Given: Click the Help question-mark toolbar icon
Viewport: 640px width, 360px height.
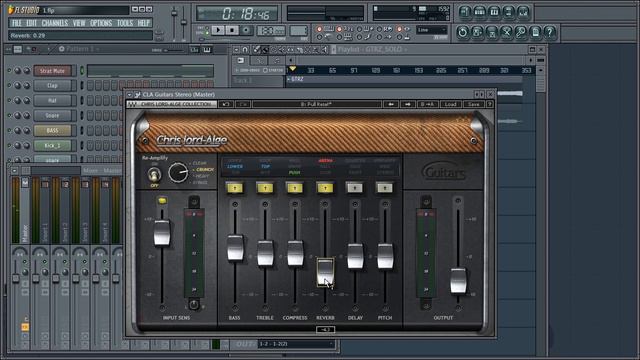Looking at the screenshot, I should (550, 32).
